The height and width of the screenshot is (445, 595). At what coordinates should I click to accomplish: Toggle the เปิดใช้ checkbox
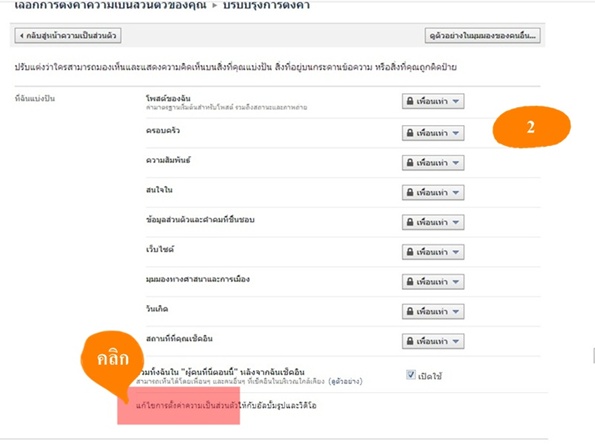pyautogui.click(x=411, y=375)
